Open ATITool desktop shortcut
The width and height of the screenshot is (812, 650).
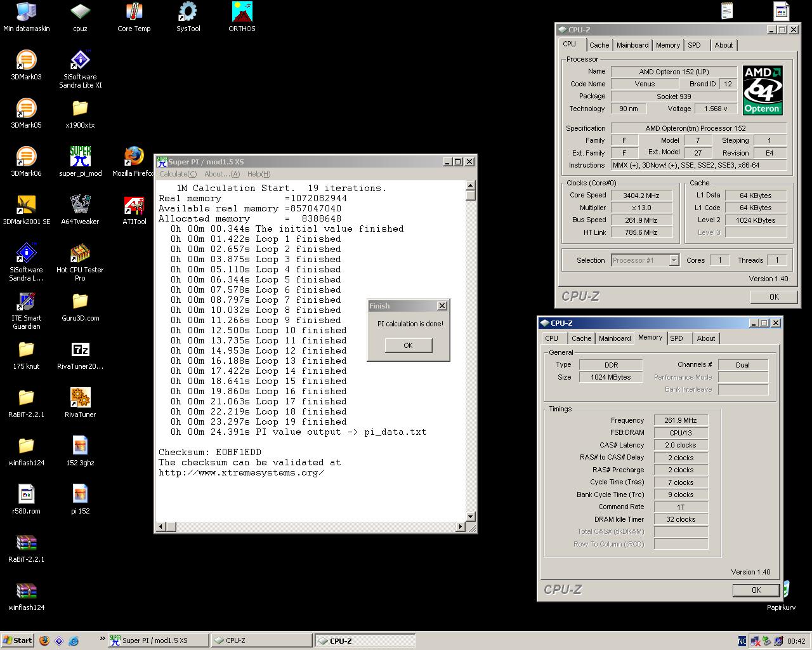pos(134,209)
